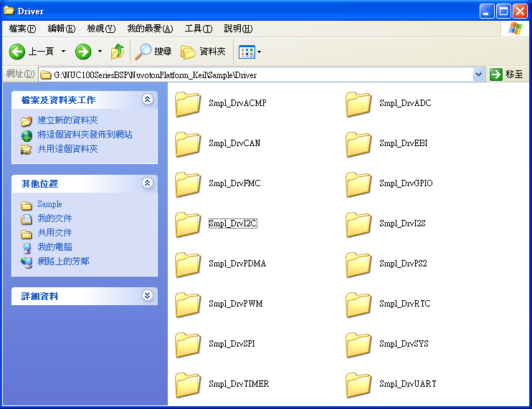Viewport: 532px width, 409px height.
Task: Click the Go (移至) green arrow button
Action: pos(495,74)
